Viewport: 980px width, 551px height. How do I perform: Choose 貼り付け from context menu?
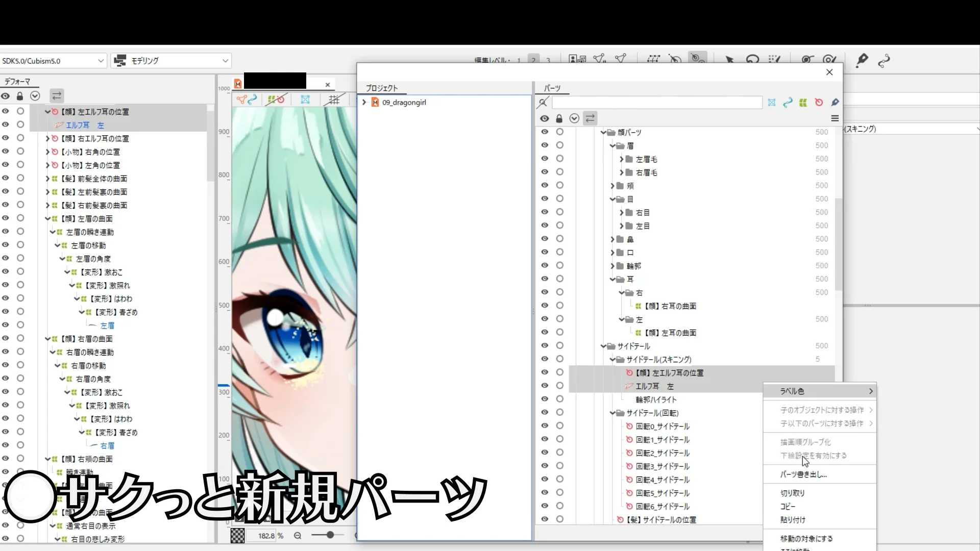[x=820, y=520]
